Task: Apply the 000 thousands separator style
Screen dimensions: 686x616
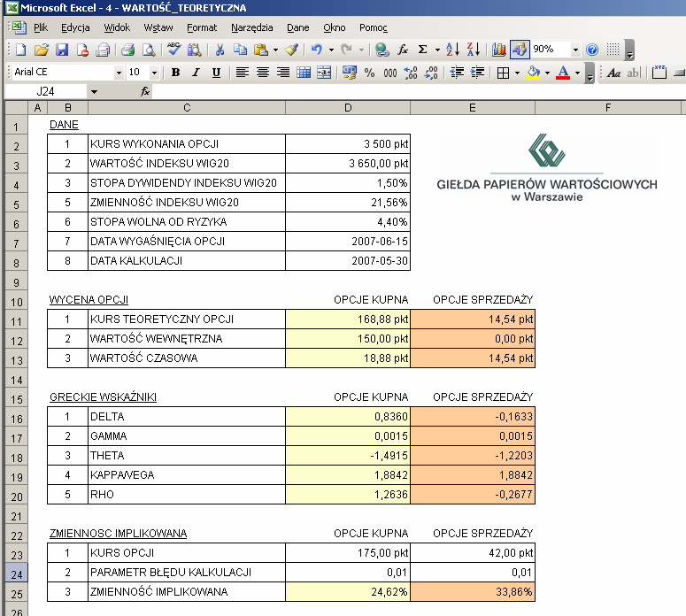Action: coord(389,73)
